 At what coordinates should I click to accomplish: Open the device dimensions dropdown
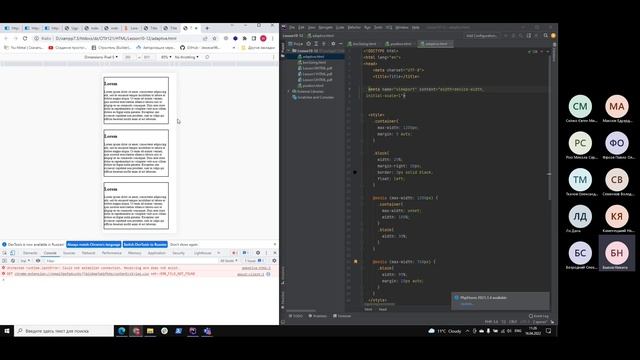click(x=101, y=57)
